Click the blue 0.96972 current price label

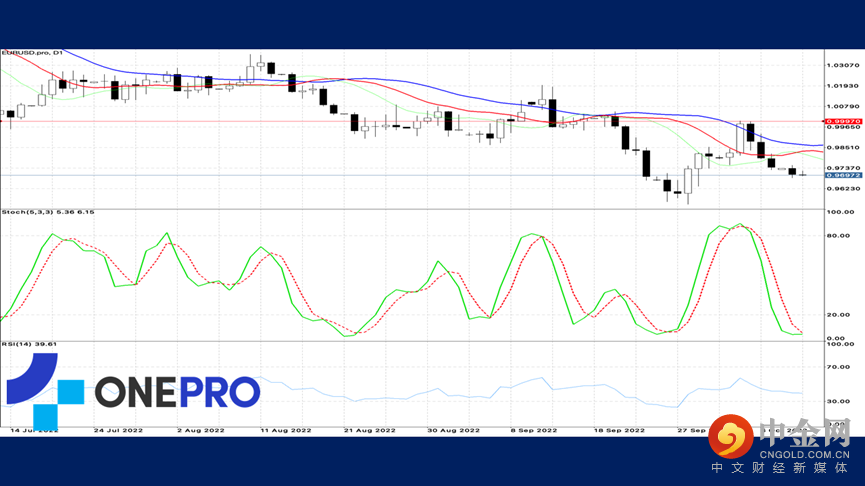843,175
